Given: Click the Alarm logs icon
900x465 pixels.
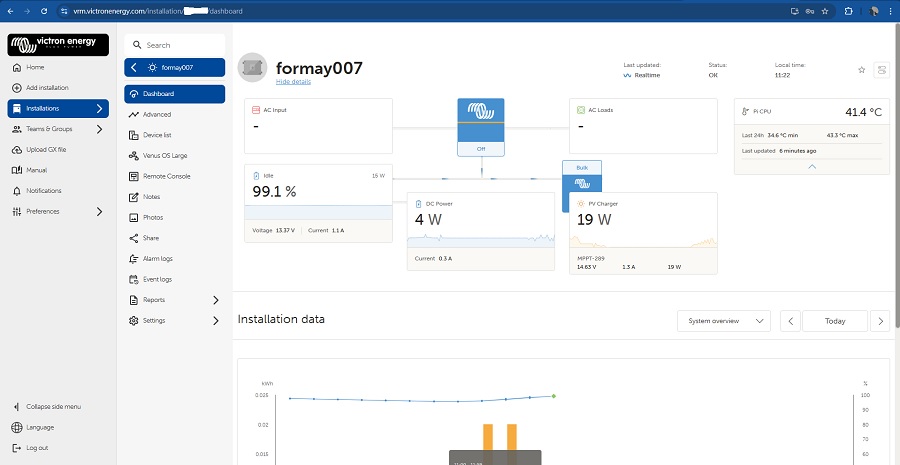Looking at the screenshot, I should [x=135, y=259].
